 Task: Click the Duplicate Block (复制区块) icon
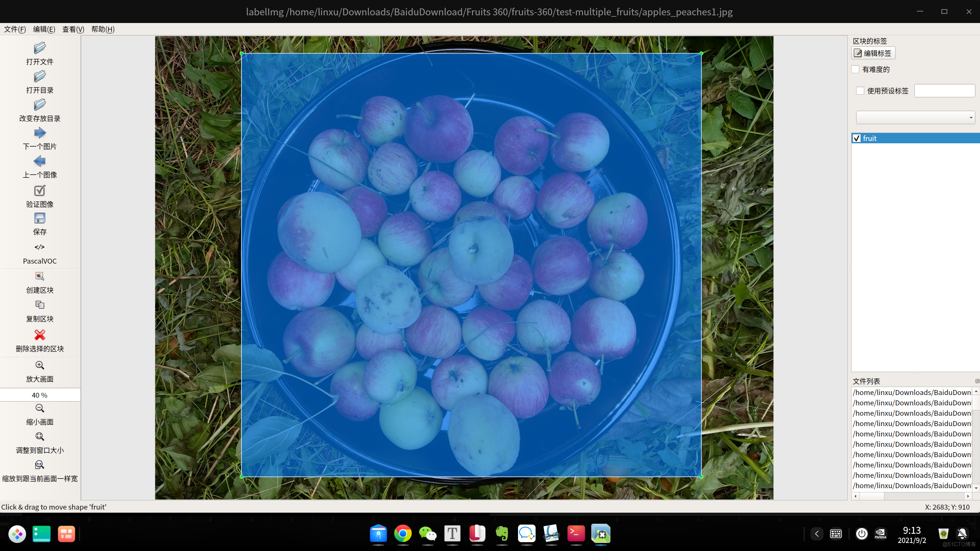point(39,305)
